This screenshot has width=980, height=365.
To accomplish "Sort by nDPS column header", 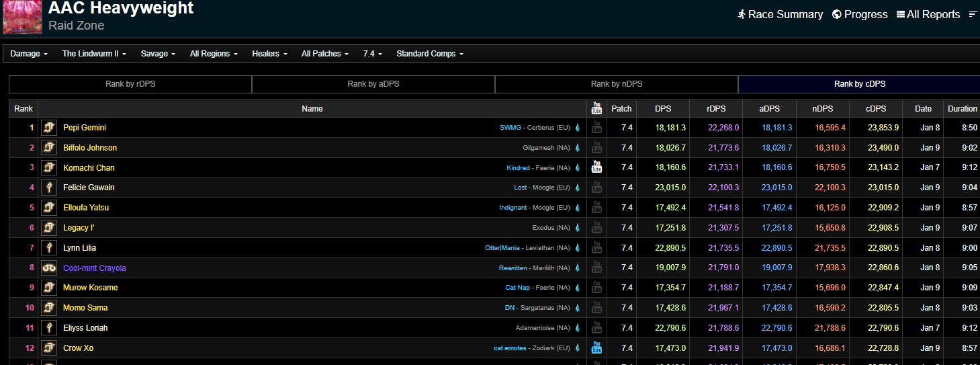I will [822, 108].
